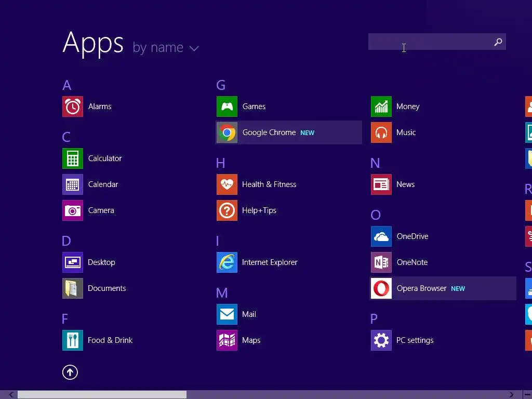532x399 pixels.
Task: Click the letter I group heading
Action: 218,241
